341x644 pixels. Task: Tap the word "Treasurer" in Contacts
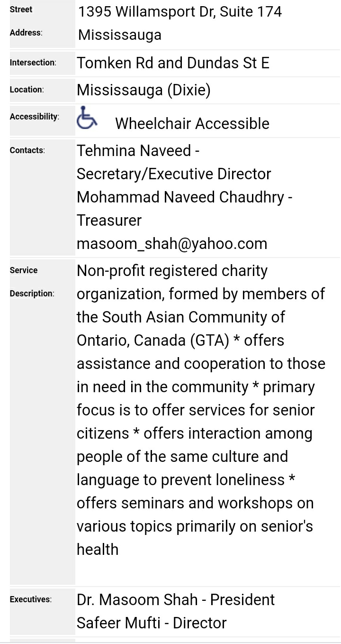click(109, 221)
